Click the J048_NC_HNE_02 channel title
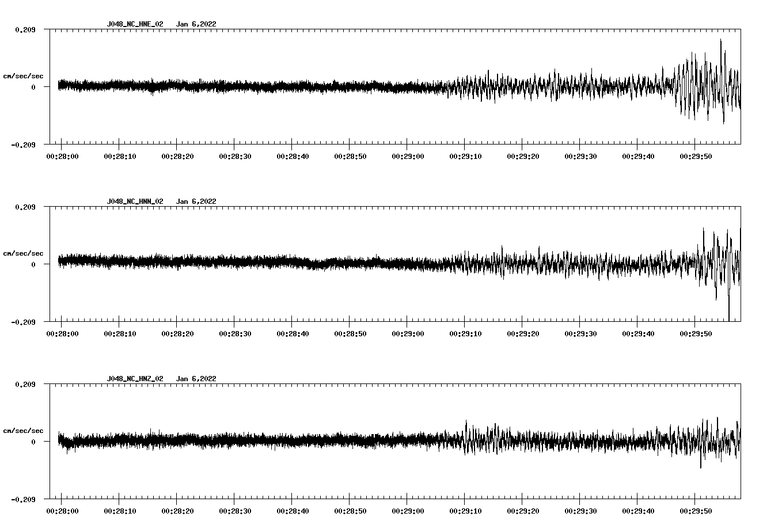 point(135,24)
